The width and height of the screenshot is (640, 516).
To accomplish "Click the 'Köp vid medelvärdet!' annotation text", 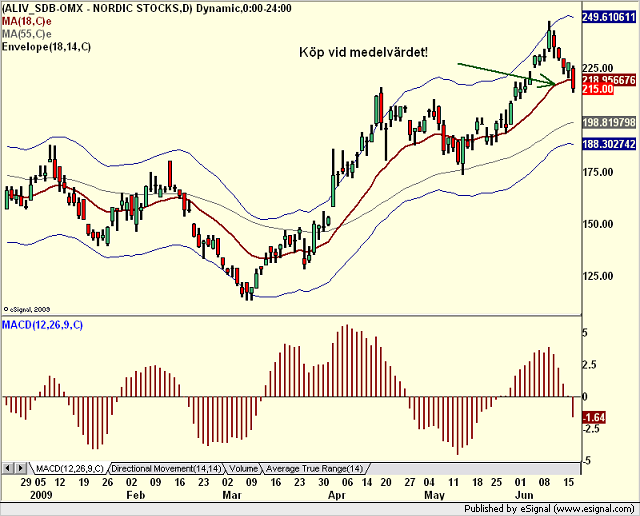I will click(364, 53).
